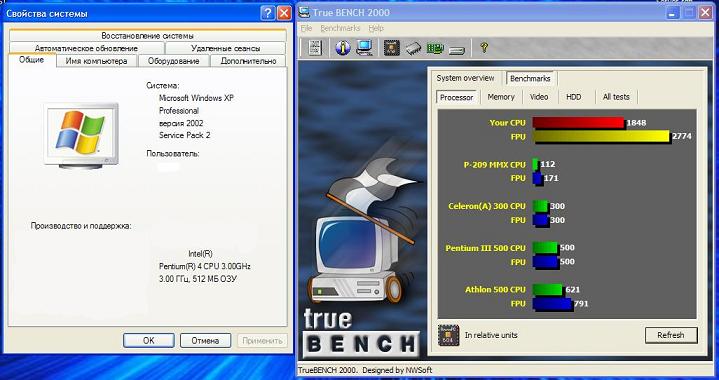This screenshot has height=380, width=719.
Task: Open the Автоматическое обновление tab
Action: click(x=86, y=48)
